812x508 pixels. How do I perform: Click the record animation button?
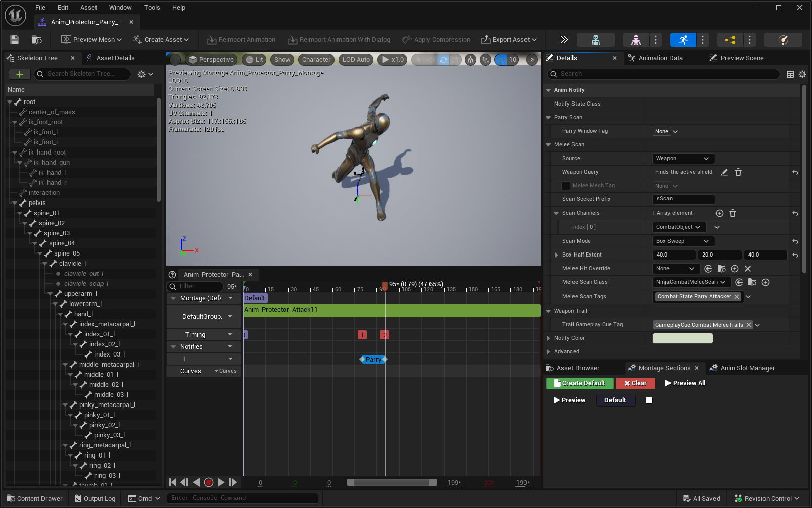tap(208, 482)
